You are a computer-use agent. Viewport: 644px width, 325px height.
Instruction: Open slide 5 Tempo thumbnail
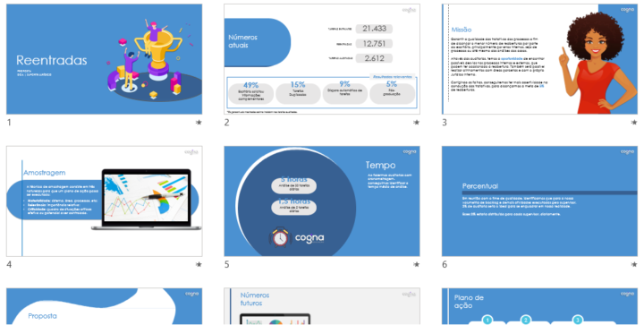pos(322,201)
